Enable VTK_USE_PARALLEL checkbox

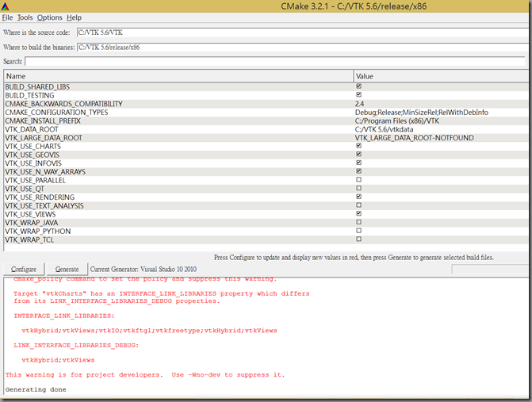pos(358,179)
